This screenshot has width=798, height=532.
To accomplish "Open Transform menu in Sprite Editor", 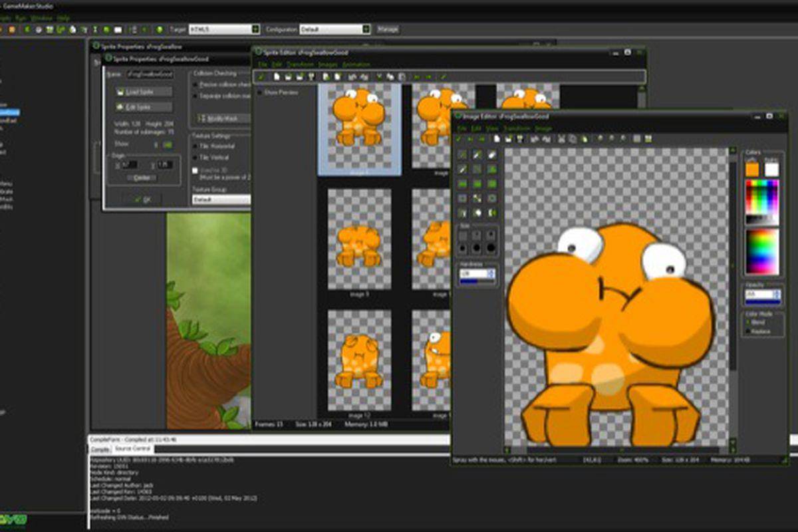I will tap(301, 65).
